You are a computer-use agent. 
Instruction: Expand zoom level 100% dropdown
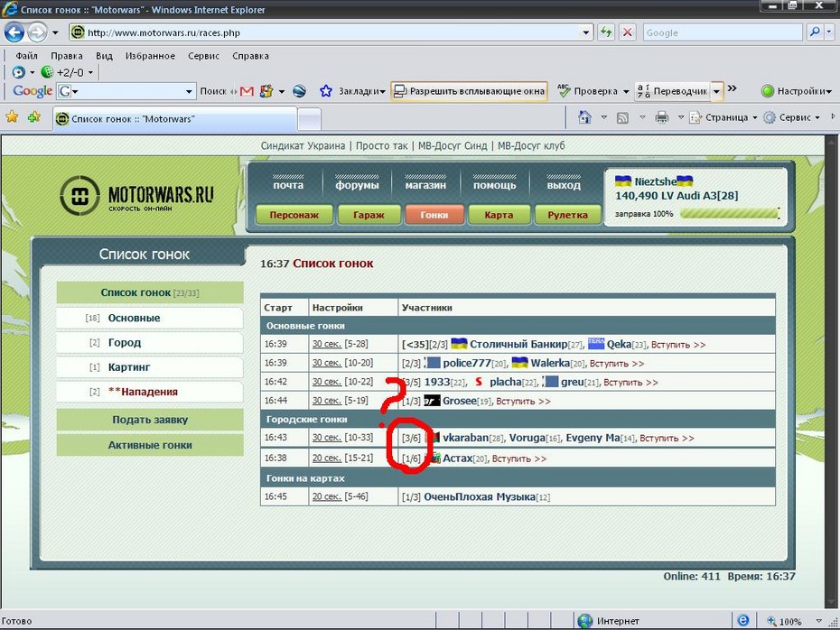[x=818, y=621]
